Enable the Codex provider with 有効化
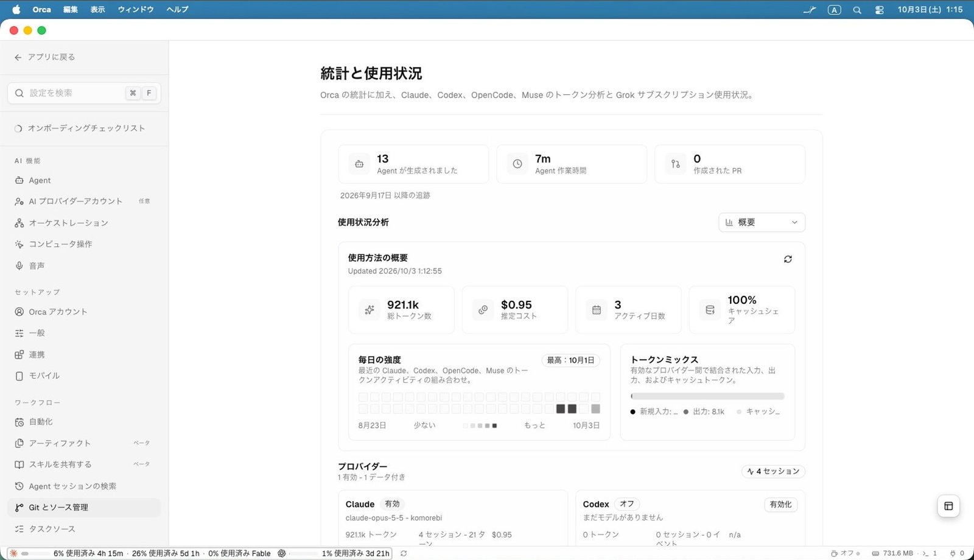Screen dimensions: 974x560 click(x=780, y=505)
